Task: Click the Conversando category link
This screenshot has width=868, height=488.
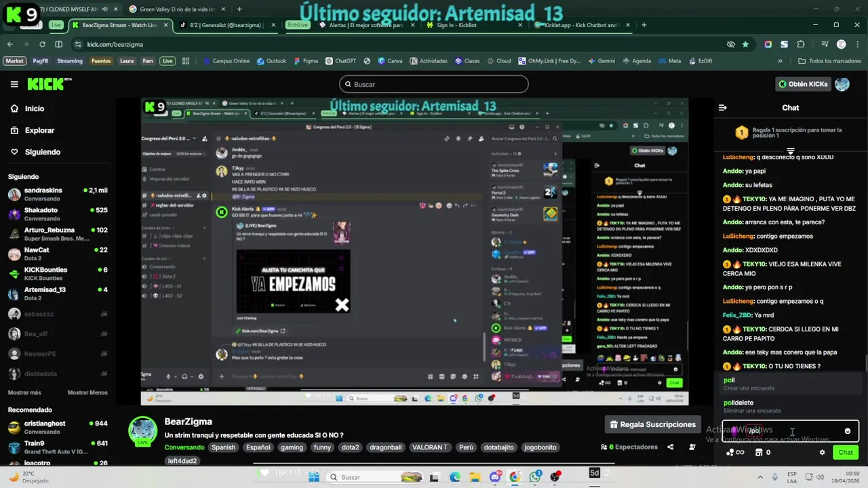Action: [x=184, y=447]
